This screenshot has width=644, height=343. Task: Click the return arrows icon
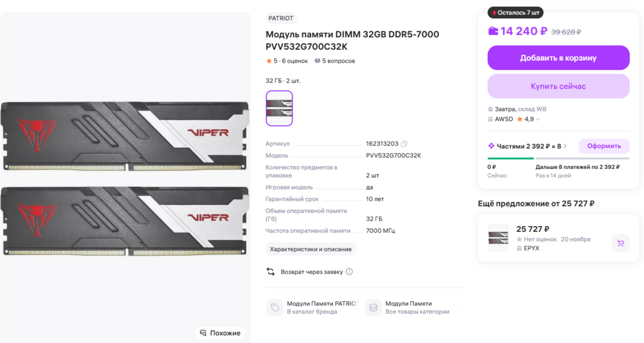(x=271, y=272)
